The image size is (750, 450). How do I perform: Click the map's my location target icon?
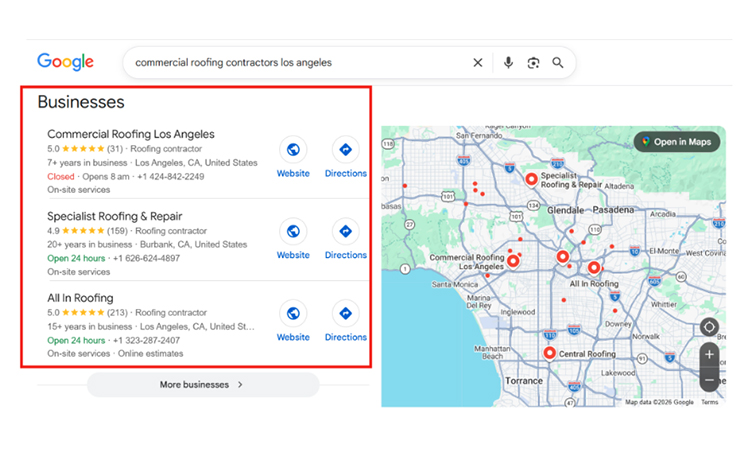[x=709, y=327]
